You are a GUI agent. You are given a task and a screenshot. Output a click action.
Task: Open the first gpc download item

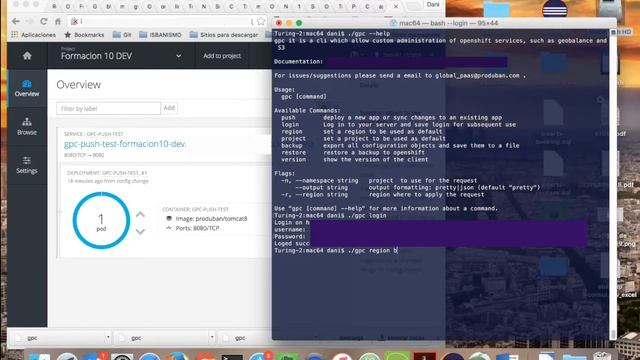[x=57, y=338]
